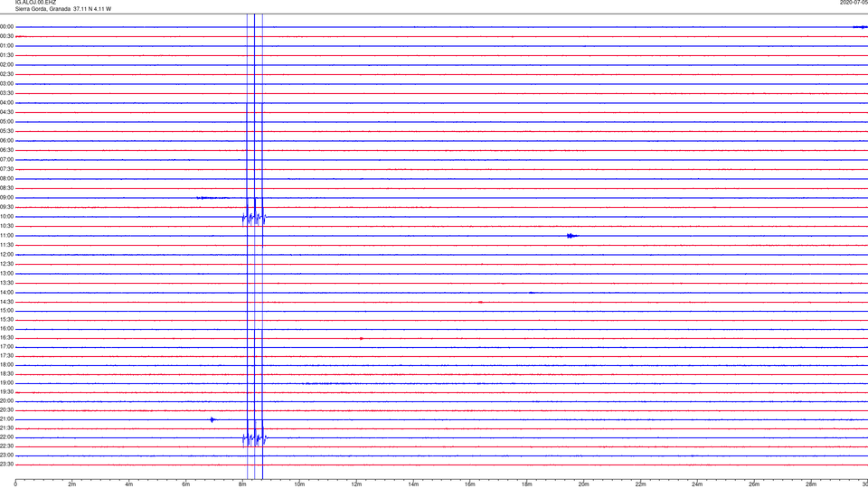Screen dimensions: 868x488
Task: Select the 08:00 row label
Action: click(6, 179)
